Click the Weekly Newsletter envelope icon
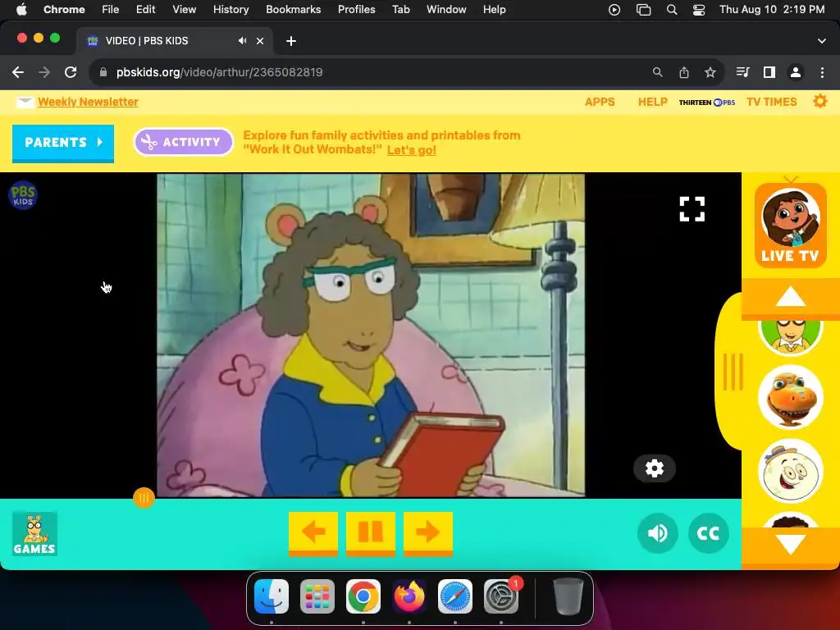 (25, 103)
